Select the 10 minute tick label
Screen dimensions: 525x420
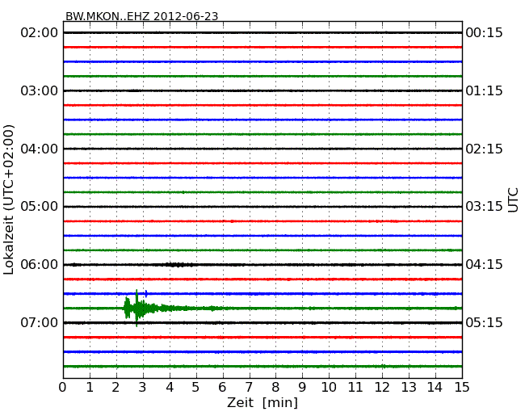coord(329,388)
